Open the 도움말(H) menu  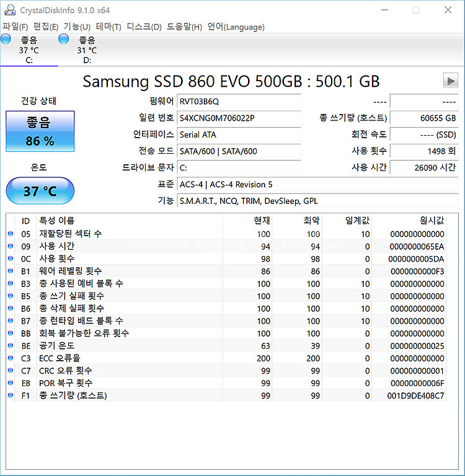click(184, 27)
